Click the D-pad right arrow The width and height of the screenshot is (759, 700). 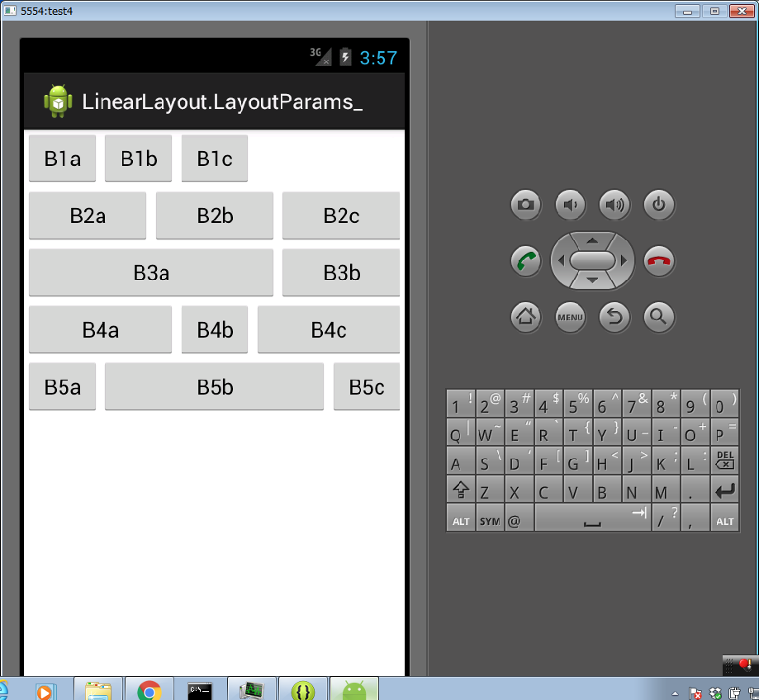[624, 261]
